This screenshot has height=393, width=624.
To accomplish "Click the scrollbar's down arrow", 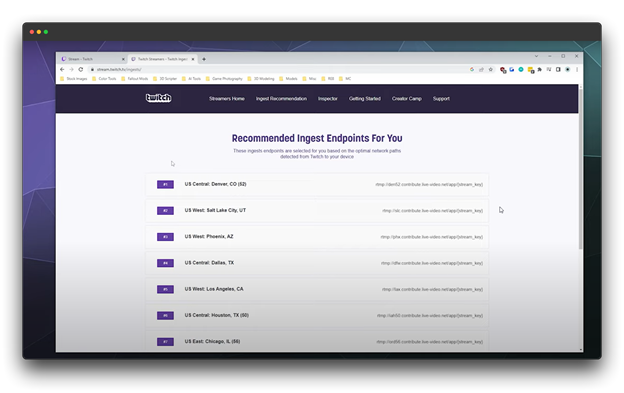I will pos(581,350).
